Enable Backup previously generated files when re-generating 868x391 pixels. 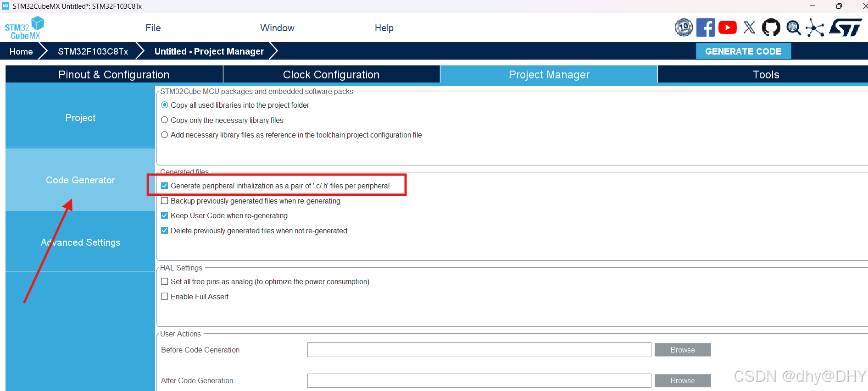[x=164, y=201]
